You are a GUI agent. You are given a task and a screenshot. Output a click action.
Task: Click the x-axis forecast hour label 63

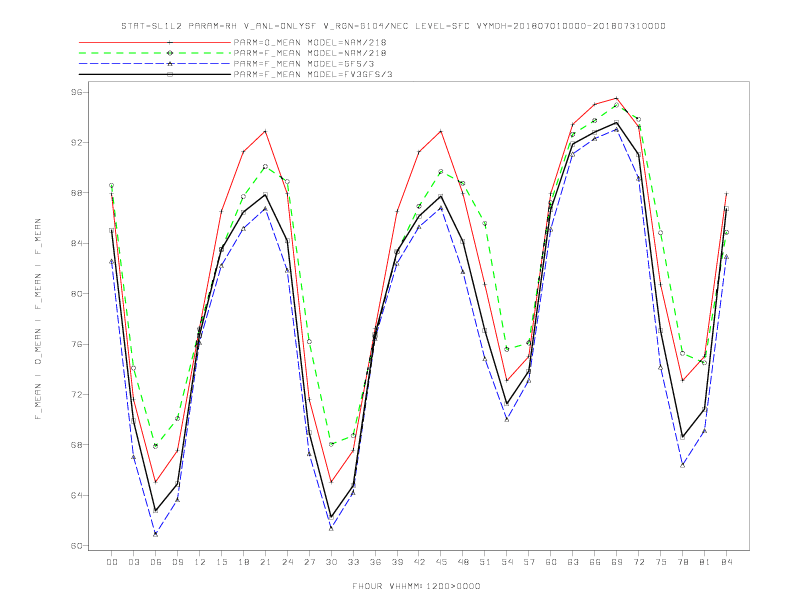pos(573,562)
